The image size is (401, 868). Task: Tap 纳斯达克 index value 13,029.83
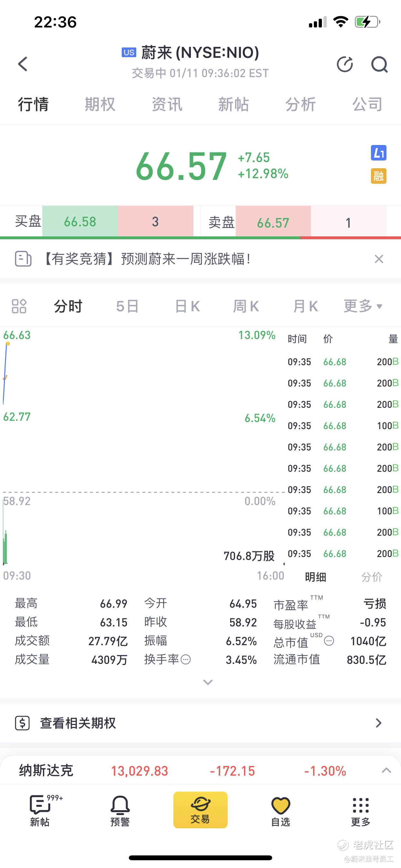point(139,771)
